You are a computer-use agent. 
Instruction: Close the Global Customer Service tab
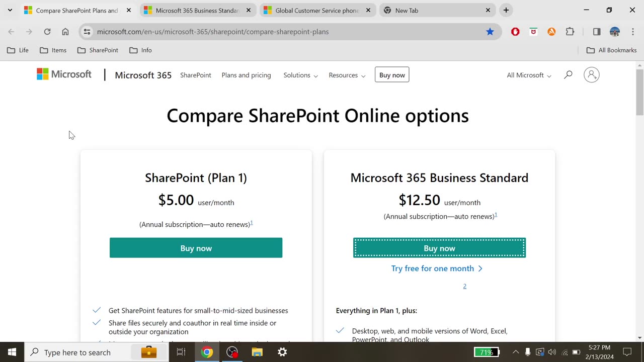click(368, 10)
